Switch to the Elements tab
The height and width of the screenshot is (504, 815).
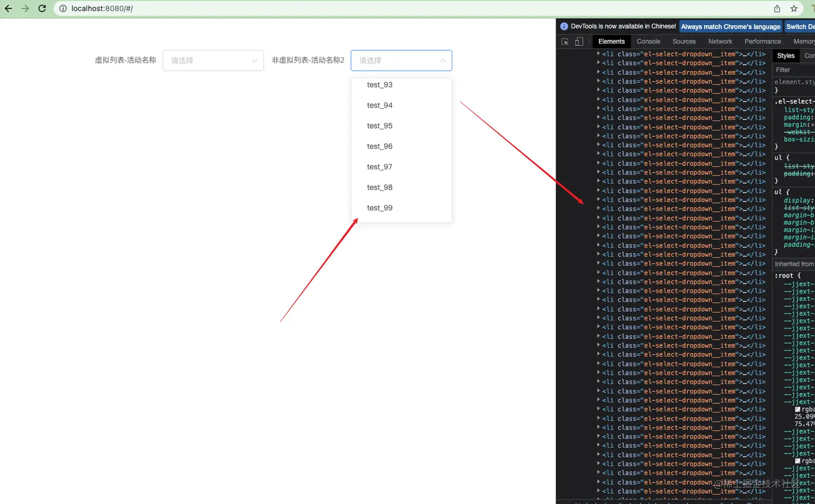click(x=611, y=42)
